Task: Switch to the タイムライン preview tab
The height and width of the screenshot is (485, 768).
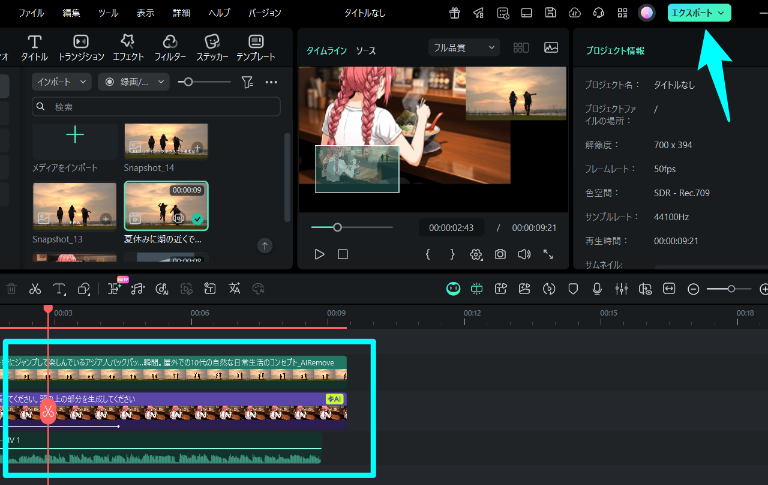Action: tap(326, 50)
